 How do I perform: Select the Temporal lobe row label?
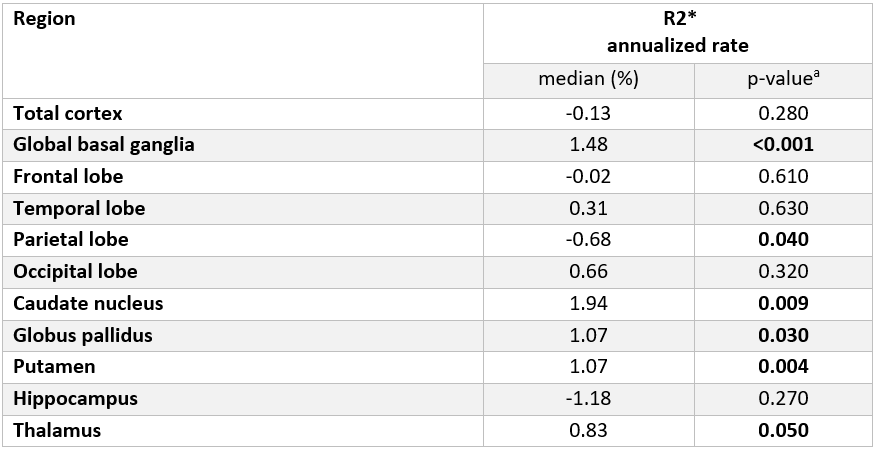tap(79, 208)
